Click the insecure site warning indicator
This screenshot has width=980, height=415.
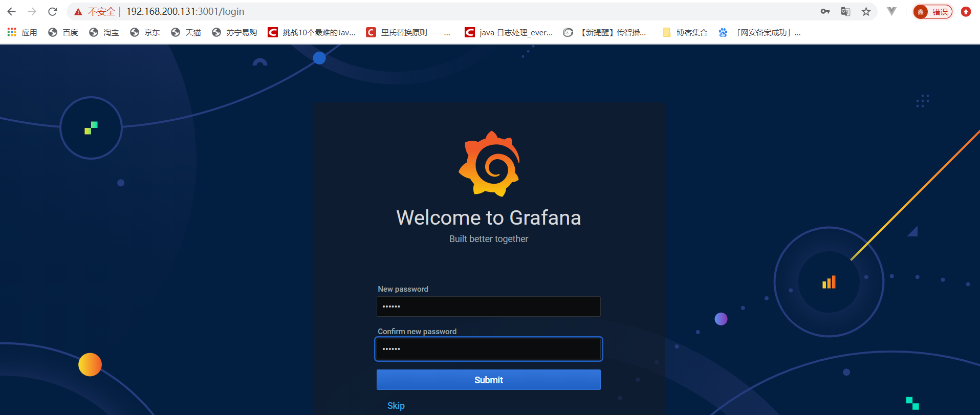click(96, 11)
